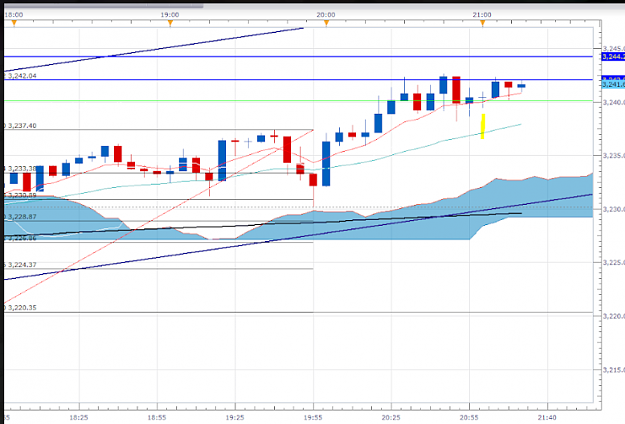The height and width of the screenshot is (424, 625).
Task: Click the 18:55 label on bottom axis
Action: pos(157,417)
